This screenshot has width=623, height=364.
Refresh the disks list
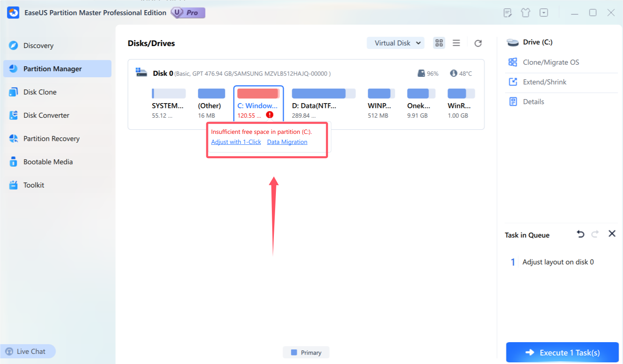pyautogui.click(x=478, y=43)
